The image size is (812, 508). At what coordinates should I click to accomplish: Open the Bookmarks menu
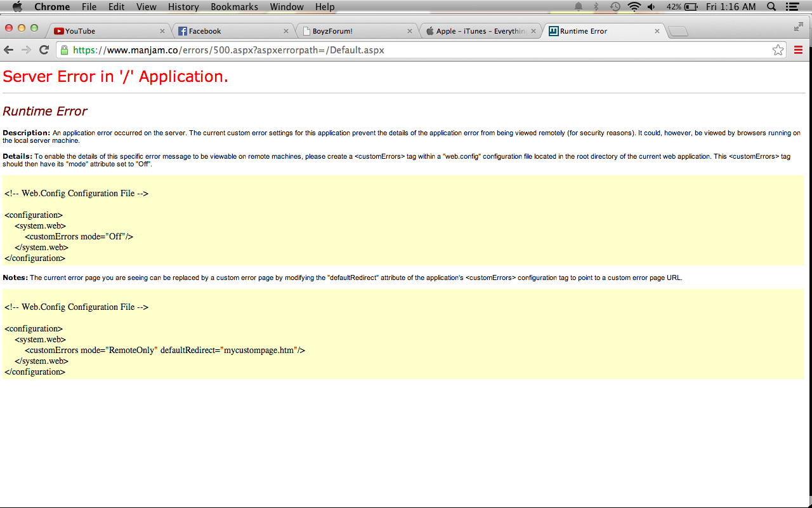point(234,7)
